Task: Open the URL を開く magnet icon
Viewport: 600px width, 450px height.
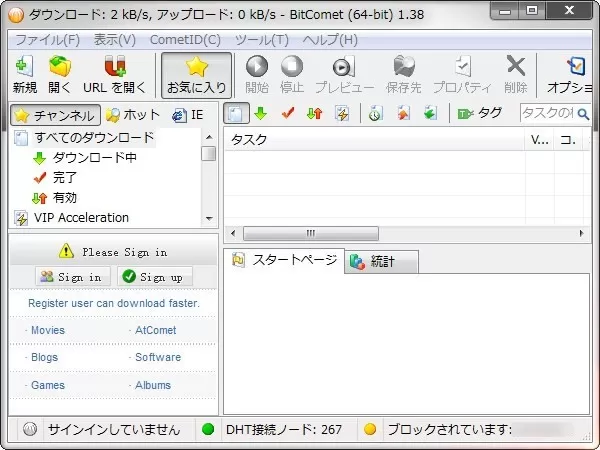Action: click(x=115, y=67)
